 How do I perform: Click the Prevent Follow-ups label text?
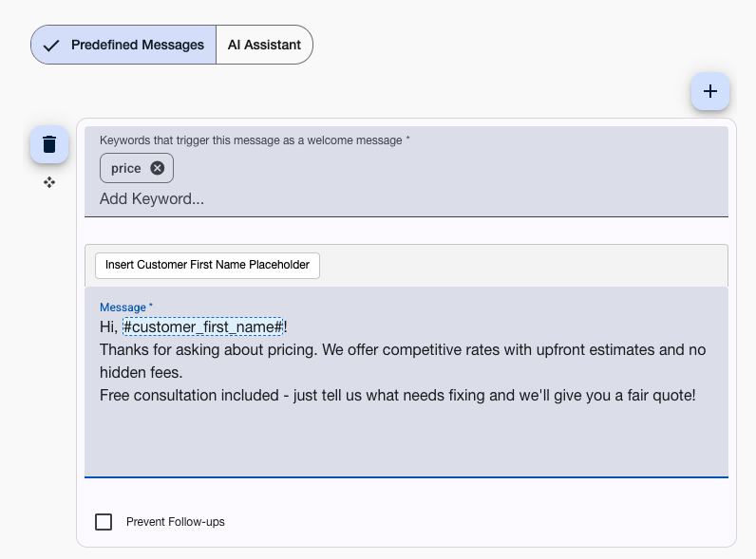pyautogui.click(x=176, y=522)
